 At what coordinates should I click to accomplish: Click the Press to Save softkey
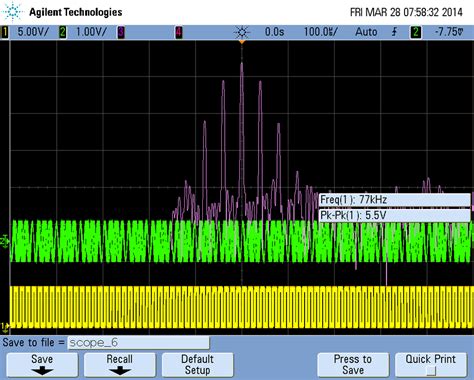click(x=353, y=365)
